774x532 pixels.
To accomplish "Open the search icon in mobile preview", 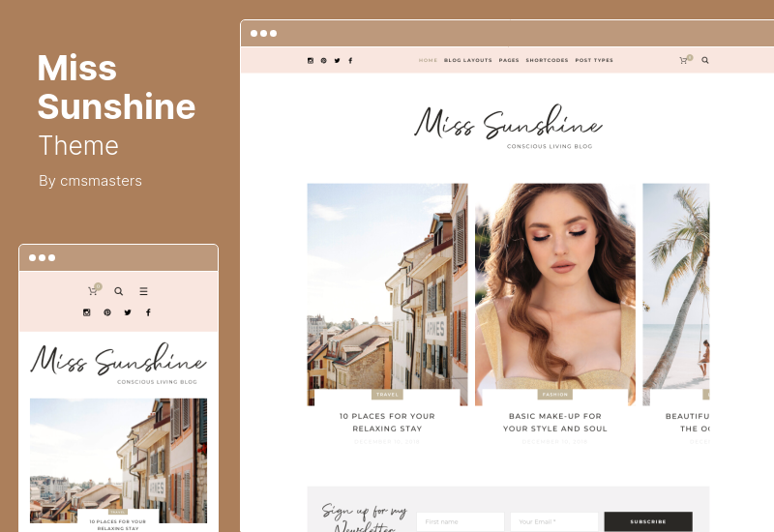I will [118, 291].
